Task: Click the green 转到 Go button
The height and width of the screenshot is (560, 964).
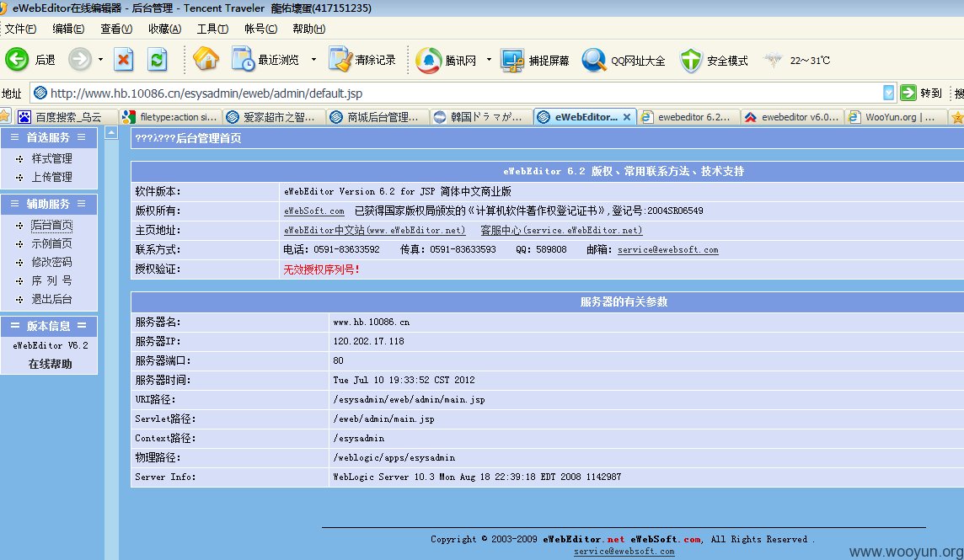Action: [x=920, y=93]
